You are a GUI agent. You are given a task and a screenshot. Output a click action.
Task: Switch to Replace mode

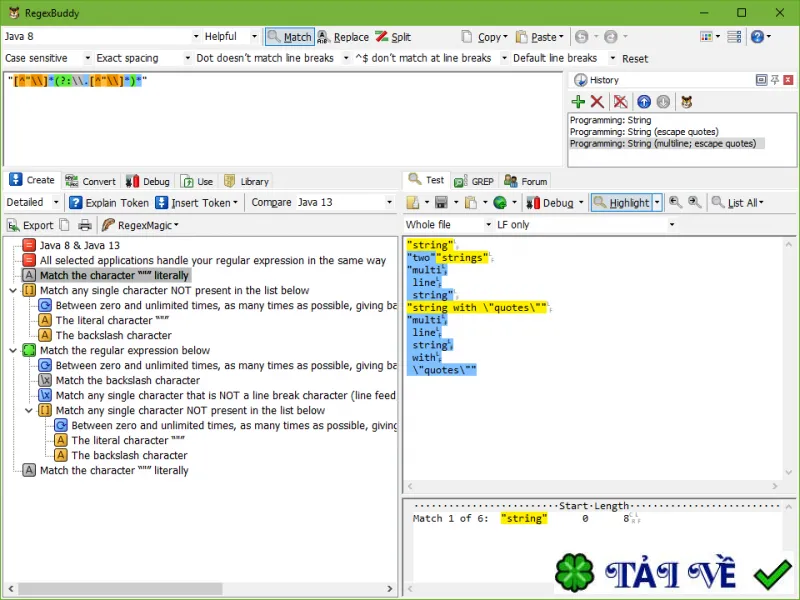343,37
